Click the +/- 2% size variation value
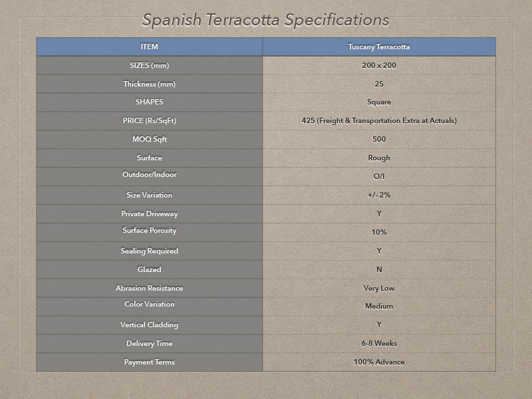 [x=379, y=195]
